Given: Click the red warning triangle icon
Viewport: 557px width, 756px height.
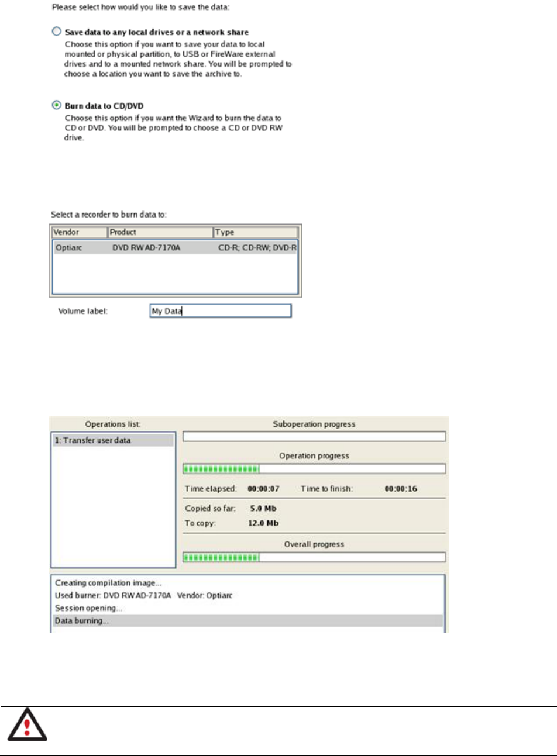Looking at the screenshot, I should [27, 724].
